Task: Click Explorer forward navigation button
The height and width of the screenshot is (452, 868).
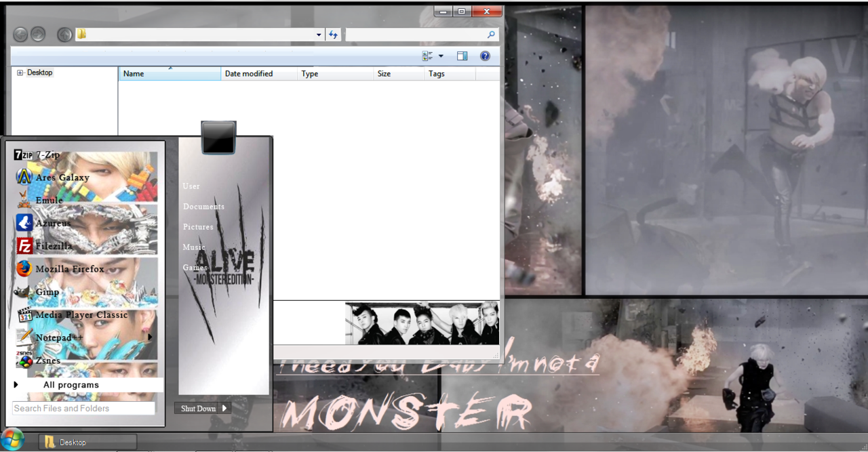Action: 38,34
